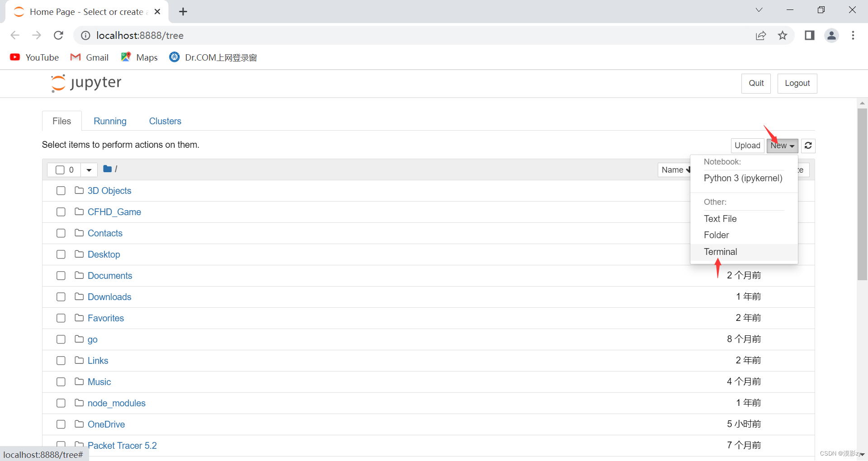Click the '8 个月前' timestamp of go
Image resolution: width=868 pixels, height=461 pixels.
pos(744,339)
